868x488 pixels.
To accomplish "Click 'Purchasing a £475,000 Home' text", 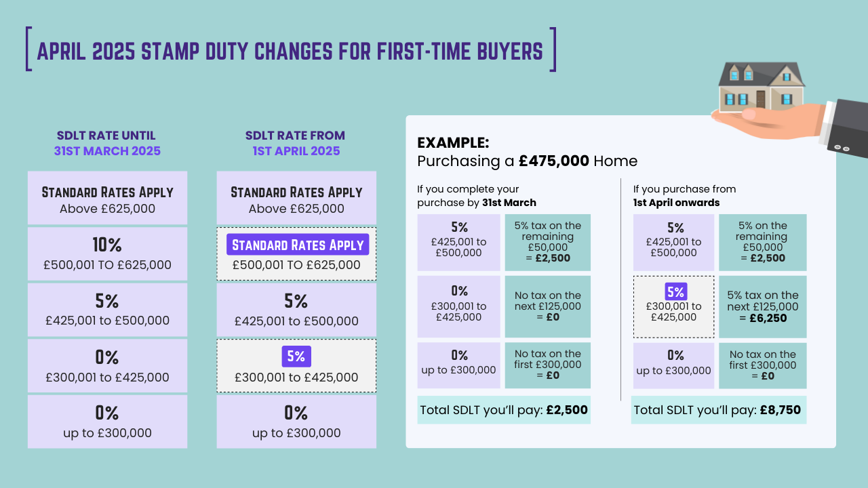I will [527, 161].
